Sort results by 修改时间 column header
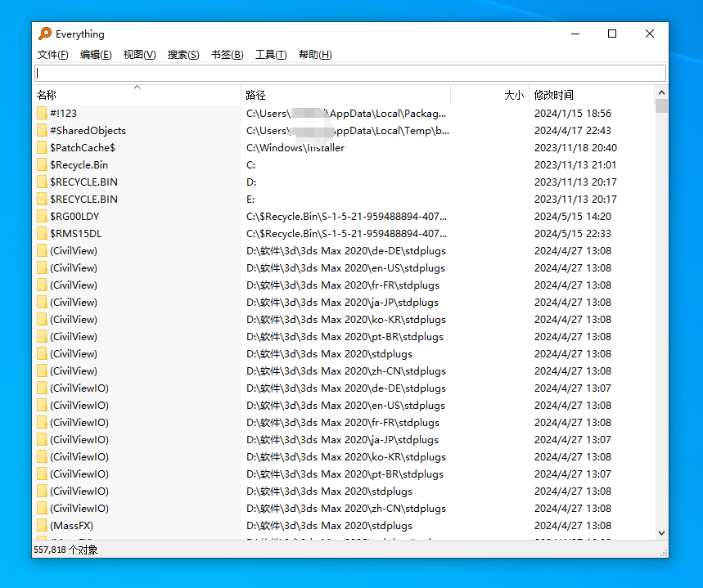Viewport: 703px width, 588px height. point(592,95)
